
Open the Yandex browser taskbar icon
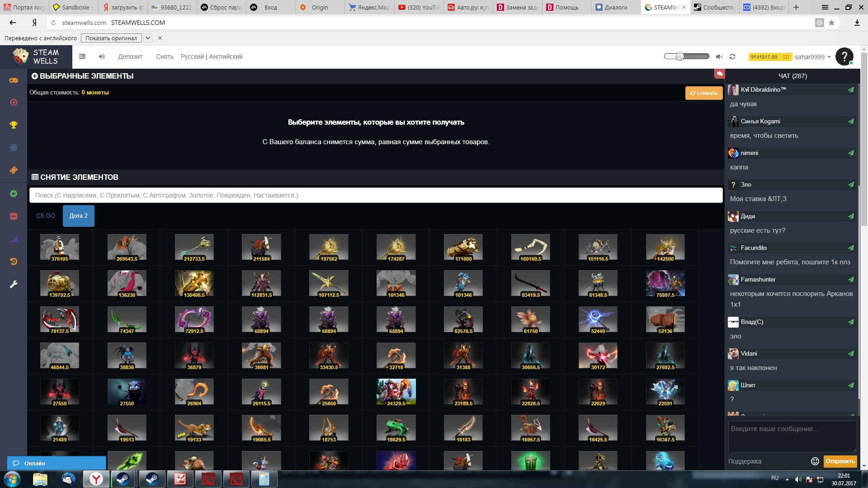coord(96,479)
